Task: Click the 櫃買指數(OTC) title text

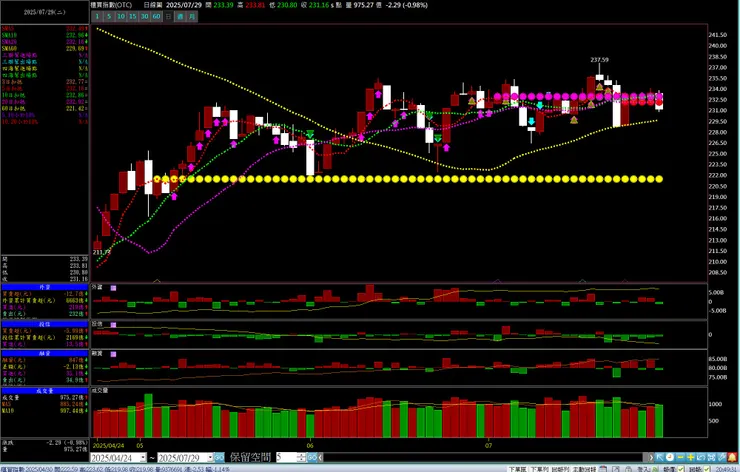Action: coord(111,5)
